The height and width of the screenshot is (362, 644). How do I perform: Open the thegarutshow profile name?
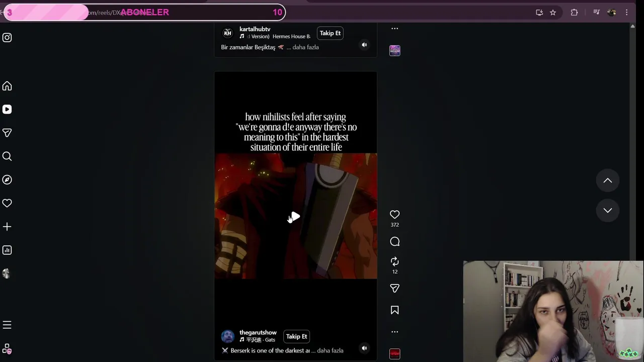pyautogui.click(x=258, y=332)
